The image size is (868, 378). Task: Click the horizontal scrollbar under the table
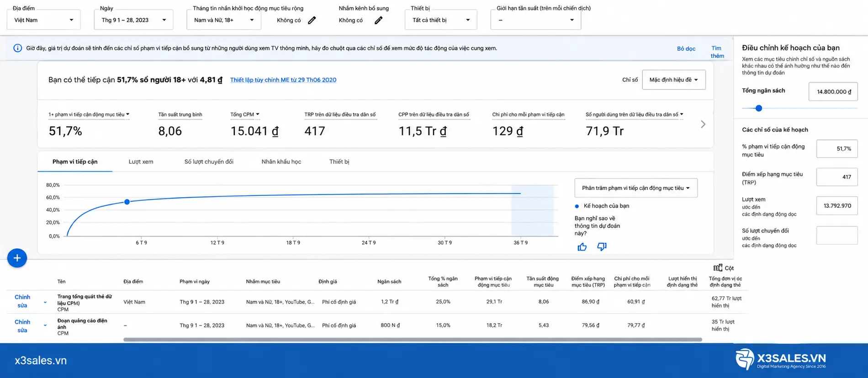click(x=413, y=340)
